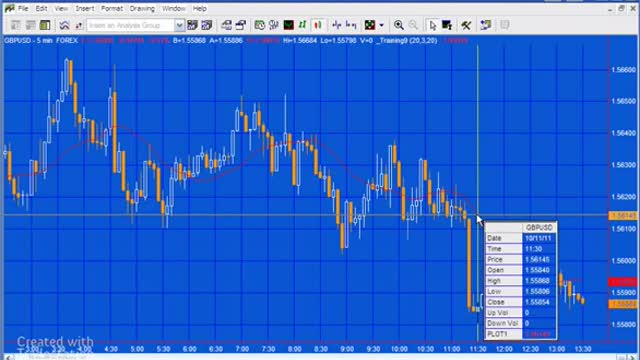
Task: Click the Price value 1.56145 in data tip
Action: pos(538,259)
